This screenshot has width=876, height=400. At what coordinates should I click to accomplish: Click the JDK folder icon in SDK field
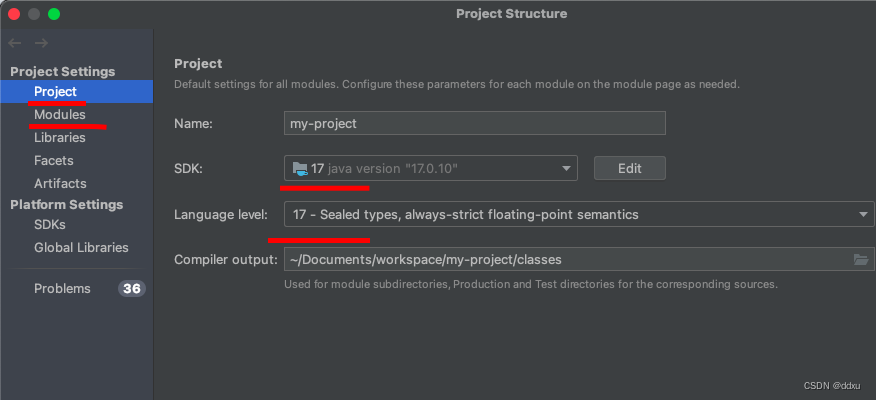click(x=300, y=168)
